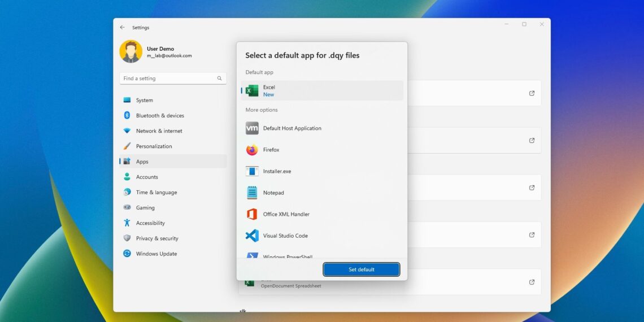Viewport: 644px width, 322px height.
Task: Open the third external-link icon in the list
Action: pos(532,188)
